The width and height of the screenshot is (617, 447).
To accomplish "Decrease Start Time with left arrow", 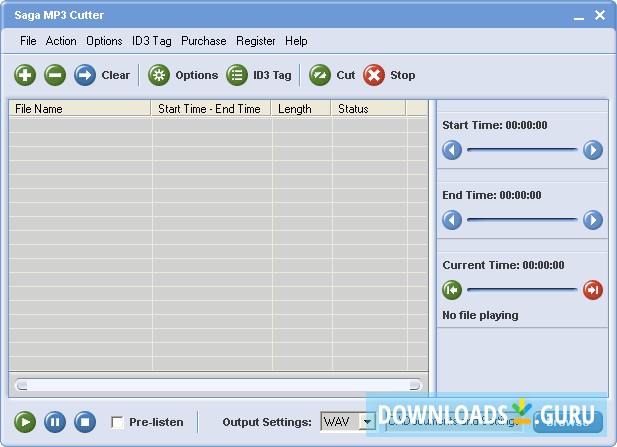I will click(452, 150).
